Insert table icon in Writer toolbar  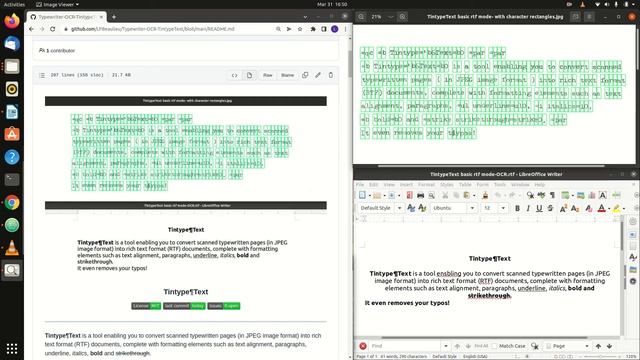coord(565,195)
